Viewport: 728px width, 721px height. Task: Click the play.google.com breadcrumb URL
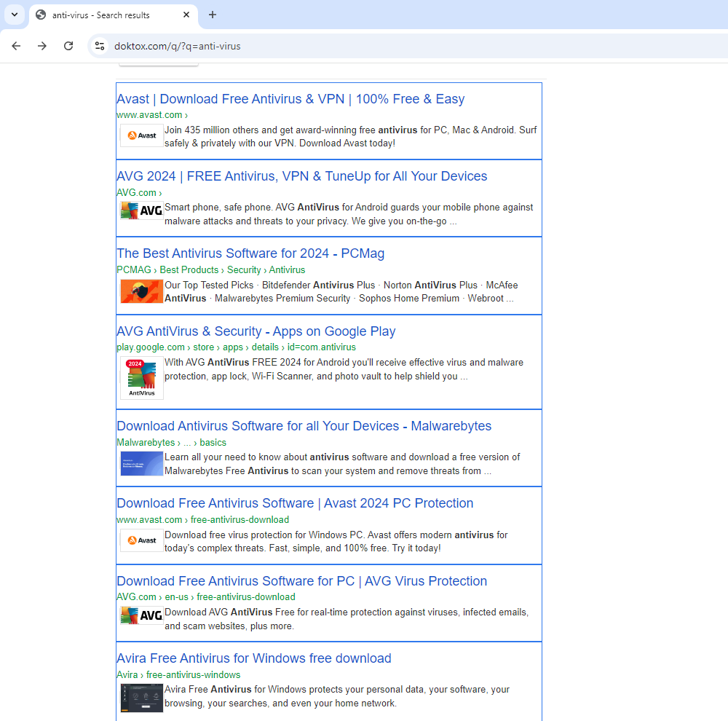click(151, 347)
